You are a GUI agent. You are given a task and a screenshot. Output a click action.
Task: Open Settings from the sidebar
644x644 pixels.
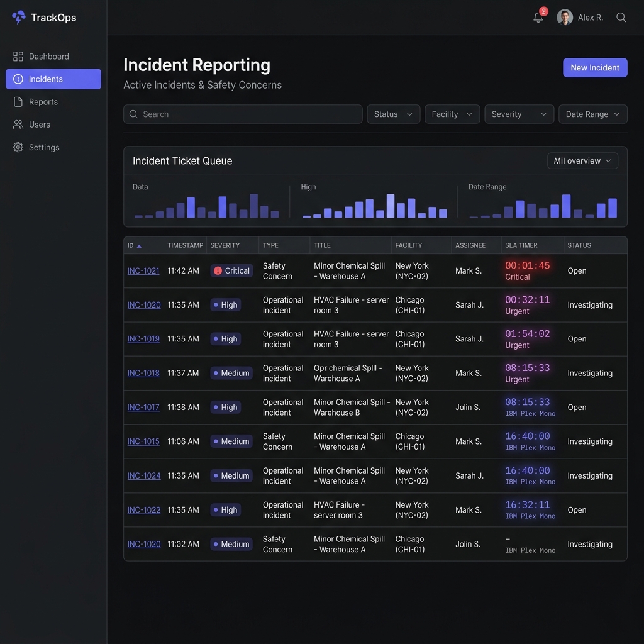tap(53, 147)
